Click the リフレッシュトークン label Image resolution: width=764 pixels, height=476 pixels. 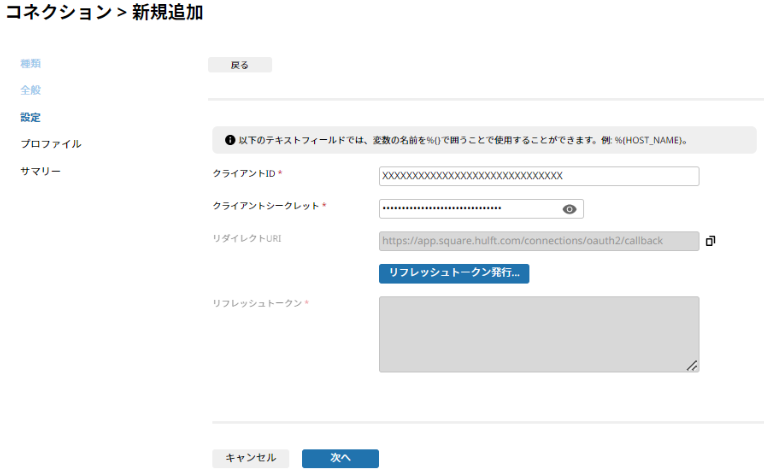tap(257, 303)
